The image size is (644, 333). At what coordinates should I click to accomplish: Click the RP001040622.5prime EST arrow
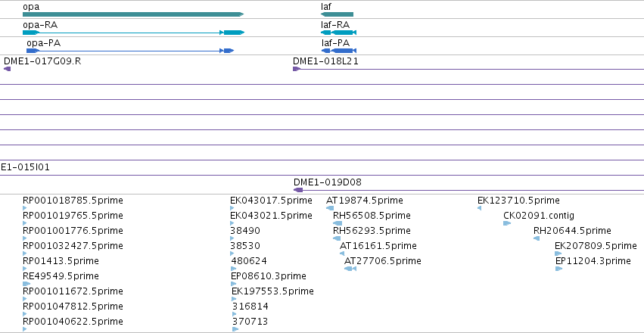point(25,329)
